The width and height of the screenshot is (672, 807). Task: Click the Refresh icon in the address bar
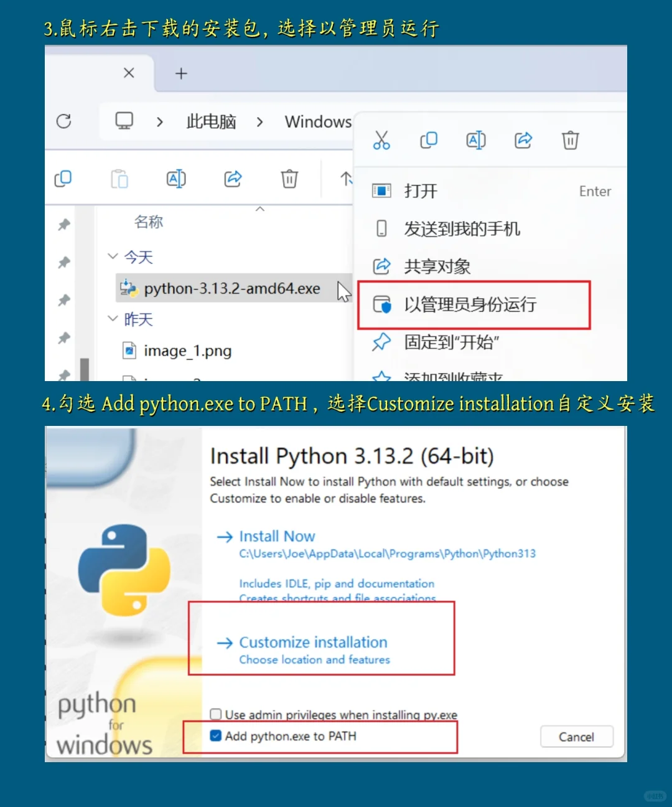coord(64,121)
